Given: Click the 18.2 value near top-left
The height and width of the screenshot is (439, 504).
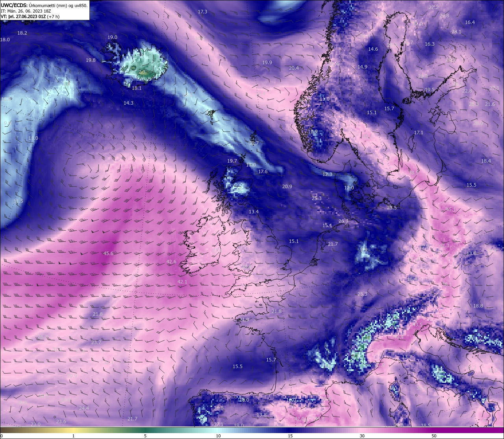Looking at the screenshot, I should tap(22, 33).
